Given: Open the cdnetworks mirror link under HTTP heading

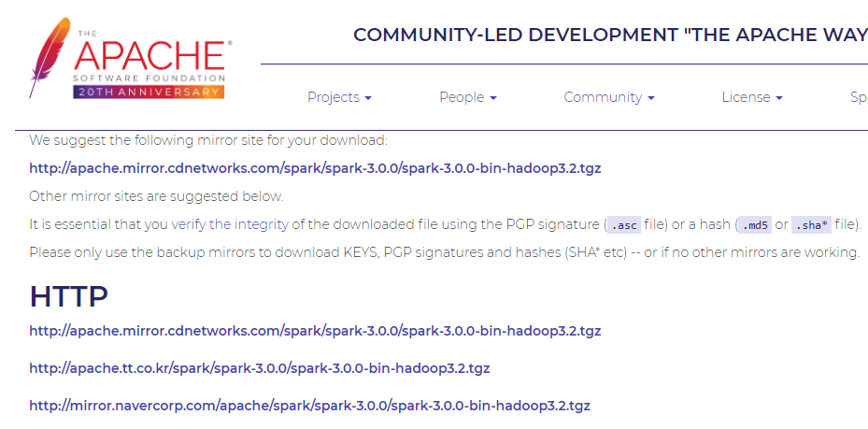Looking at the screenshot, I should pyautogui.click(x=315, y=331).
